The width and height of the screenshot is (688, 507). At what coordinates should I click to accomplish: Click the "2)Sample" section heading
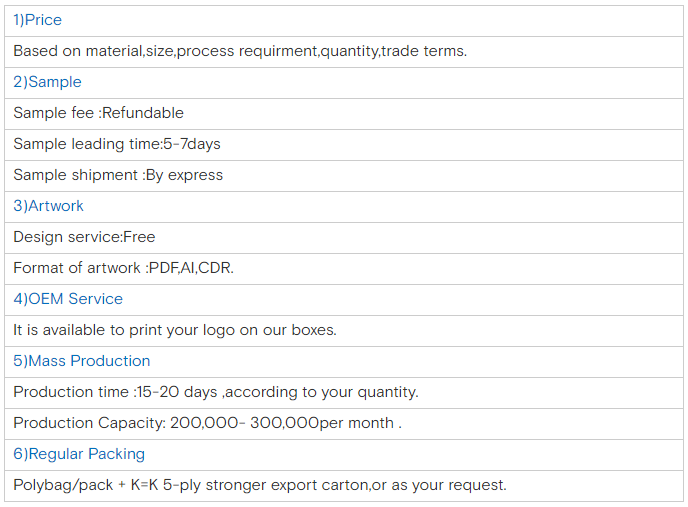[47, 82]
